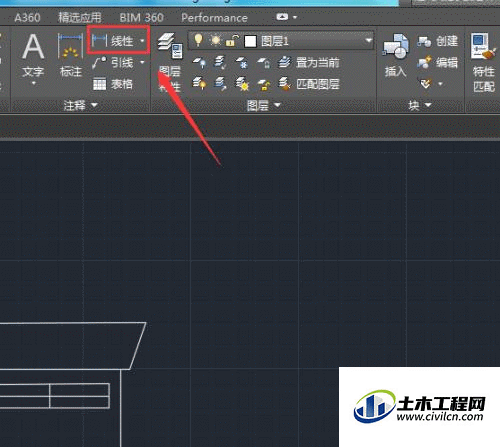Toggle the padlock for 图层1
This screenshot has height=447, width=500.
[x=232, y=41]
